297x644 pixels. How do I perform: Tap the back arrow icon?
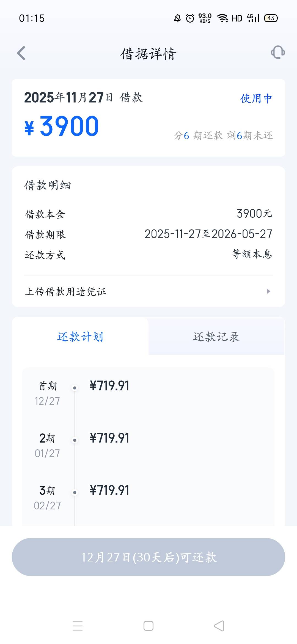click(x=21, y=53)
